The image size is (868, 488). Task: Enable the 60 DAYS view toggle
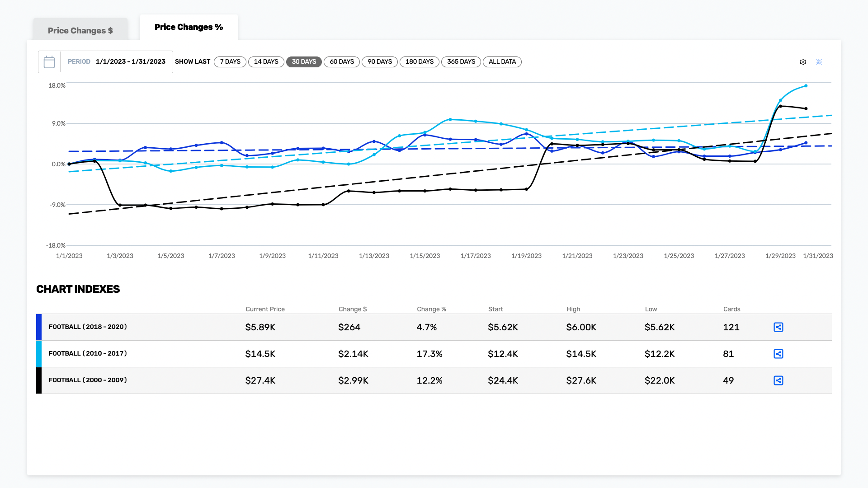click(342, 61)
